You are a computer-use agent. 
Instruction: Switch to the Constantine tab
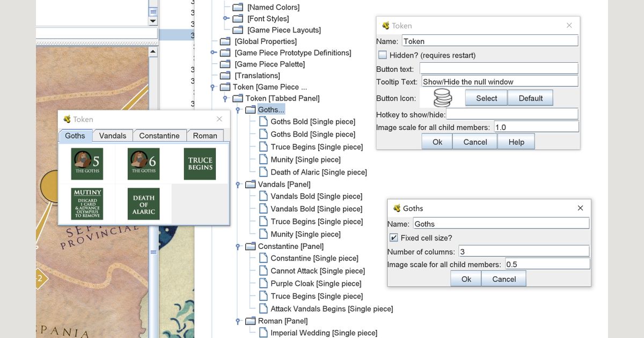point(159,135)
